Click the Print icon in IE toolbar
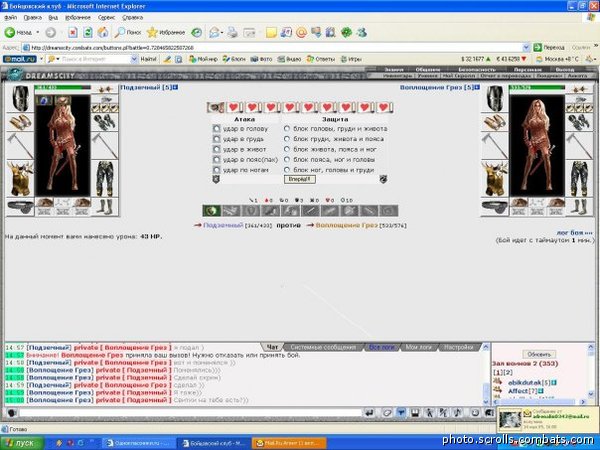600x450 pixels. point(232,33)
